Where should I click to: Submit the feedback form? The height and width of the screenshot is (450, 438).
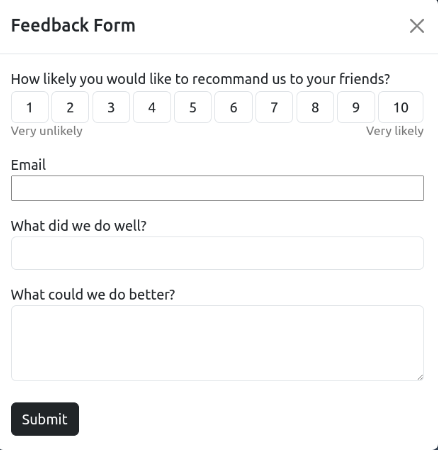coord(45,419)
